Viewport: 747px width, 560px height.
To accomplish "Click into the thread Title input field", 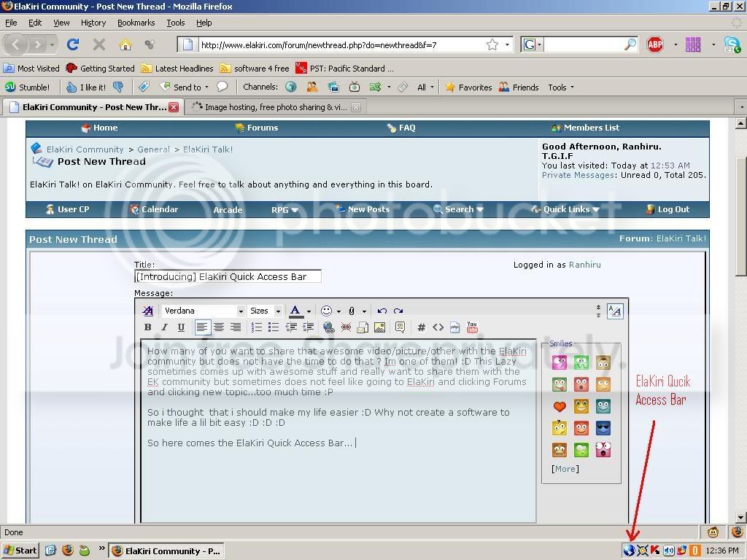I will click(x=228, y=276).
